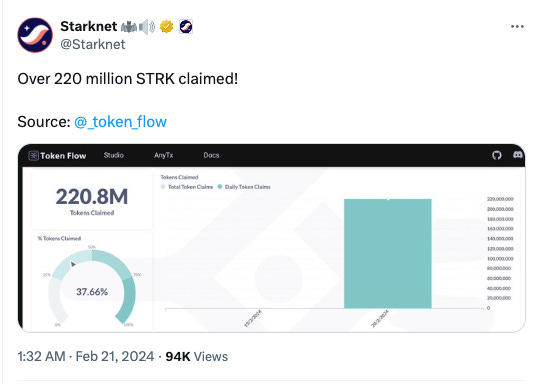Click the 220.8M Tokens Claimed card
Image resolution: width=541 pixels, height=384 pixels.
pos(92,200)
